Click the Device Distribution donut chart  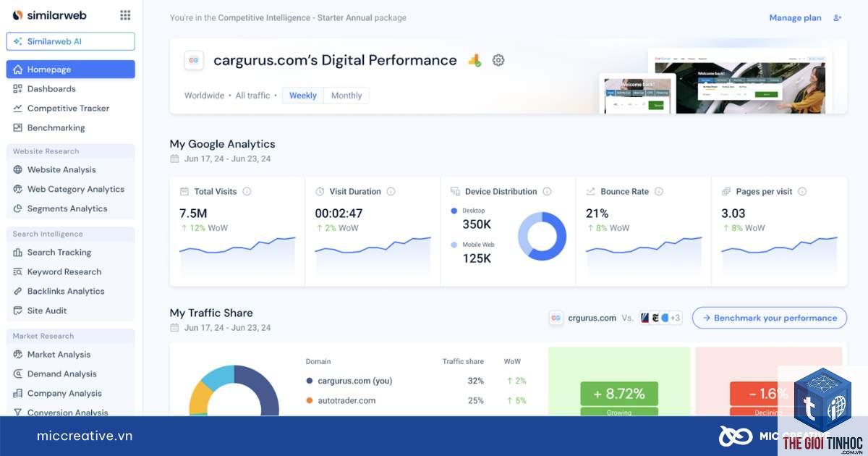(542, 236)
